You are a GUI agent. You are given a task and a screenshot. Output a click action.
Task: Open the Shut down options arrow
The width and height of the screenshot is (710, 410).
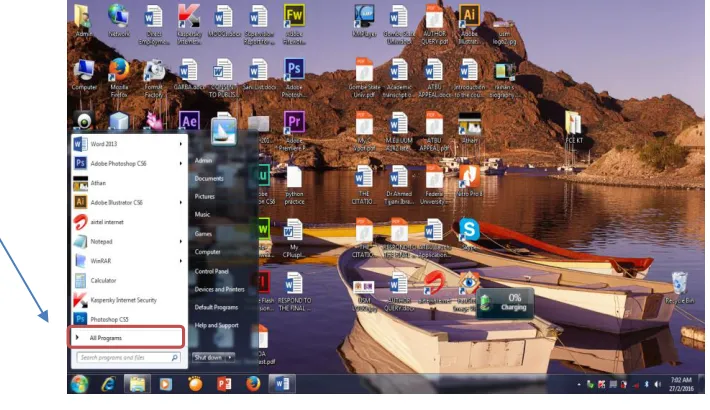click(230, 357)
